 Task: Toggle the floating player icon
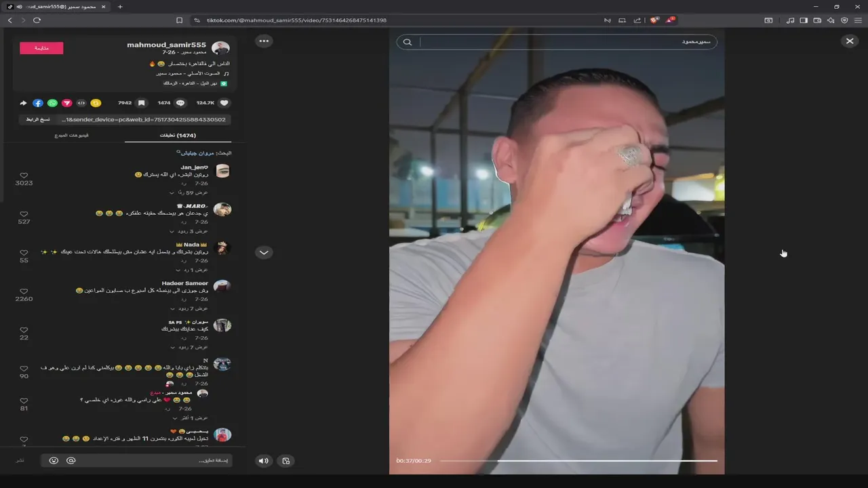(x=286, y=461)
